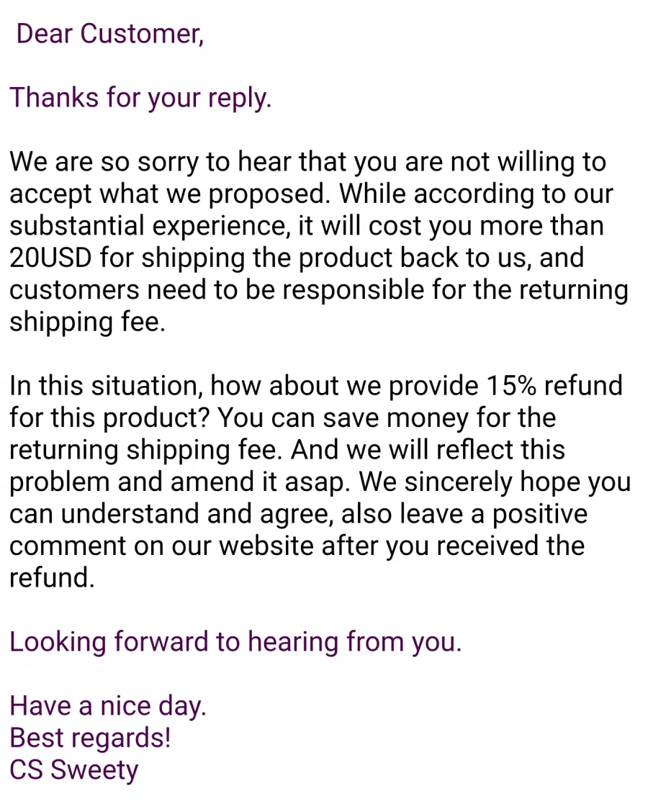This screenshot has height=812, width=648.
Task: Click the '20USD' shipping cost text
Action: tap(51, 258)
